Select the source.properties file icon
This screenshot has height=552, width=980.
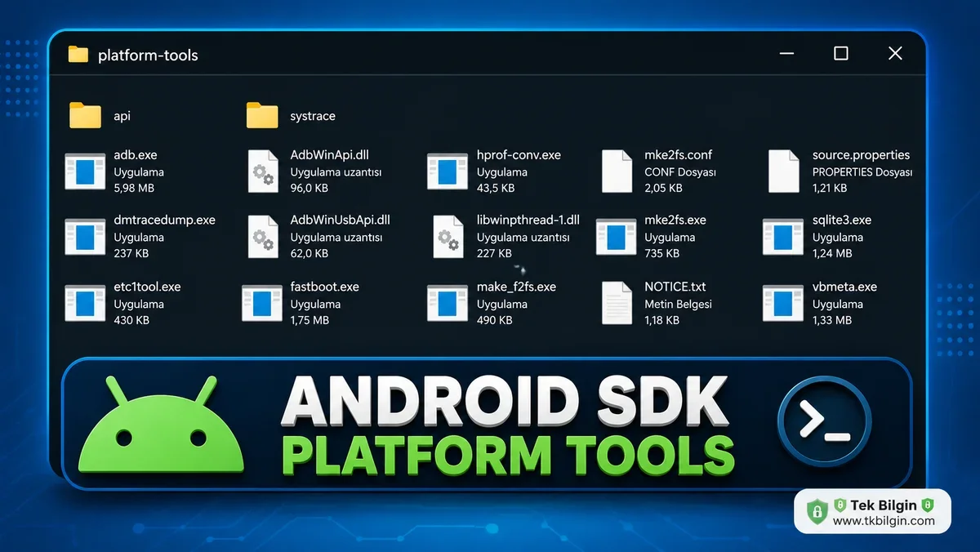(x=783, y=171)
